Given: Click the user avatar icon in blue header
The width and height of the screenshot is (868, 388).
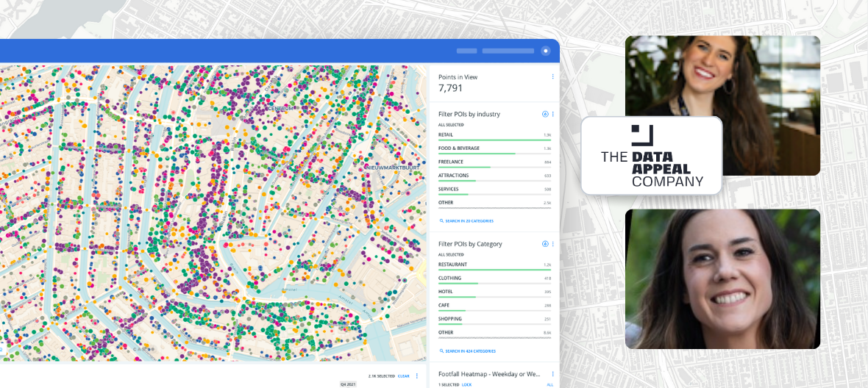Looking at the screenshot, I should click(546, 51).
